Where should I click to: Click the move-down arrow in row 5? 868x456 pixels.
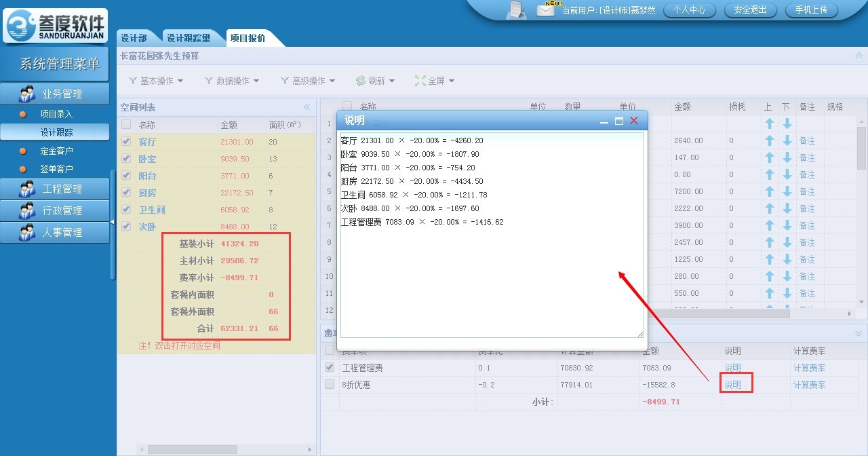[x=787, y=191]
